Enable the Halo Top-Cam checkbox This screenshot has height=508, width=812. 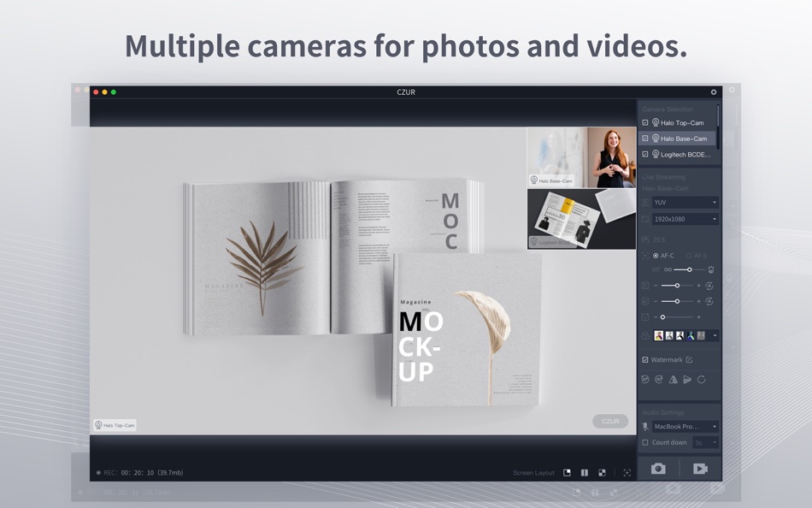coord(644,122)
